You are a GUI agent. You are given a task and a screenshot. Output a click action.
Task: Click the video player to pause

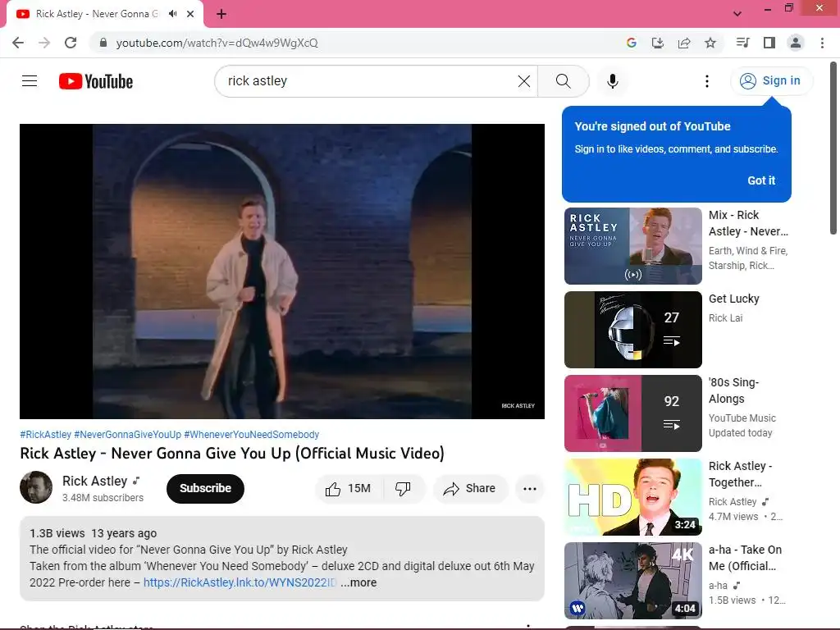tap(282, 271)
